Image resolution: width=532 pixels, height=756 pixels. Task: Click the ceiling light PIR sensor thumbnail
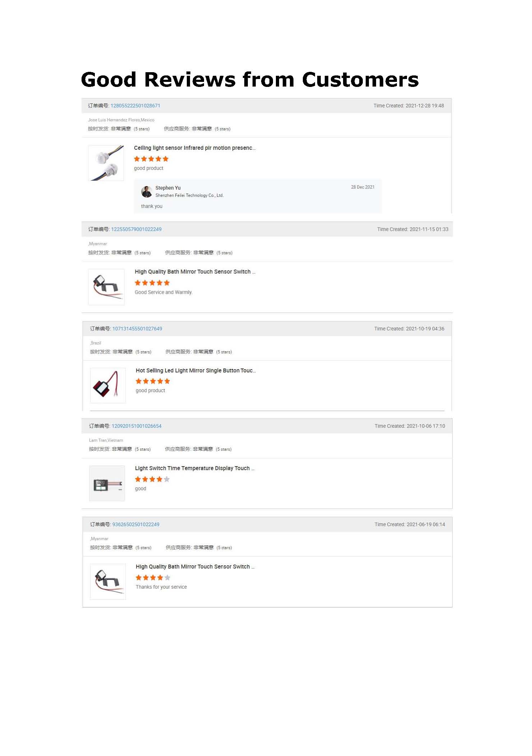point(106,163)
